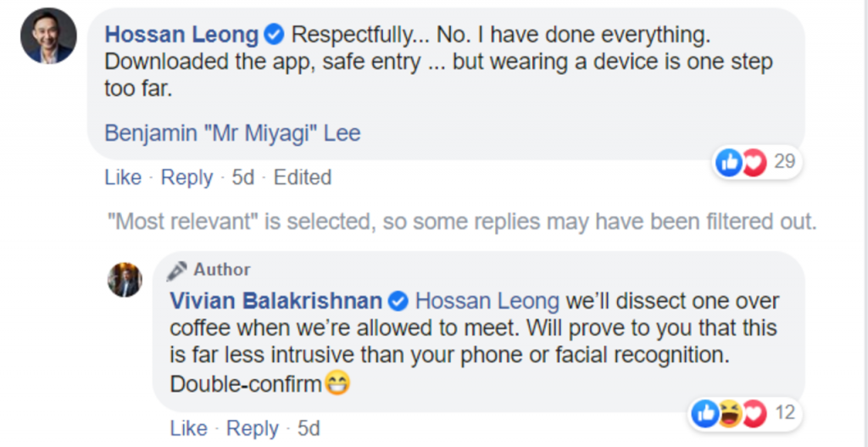Viewport: 868px width, 447px height.
Task: Reply to Vivian Balakrishnan's comment
Action: [x=252, y=428]
